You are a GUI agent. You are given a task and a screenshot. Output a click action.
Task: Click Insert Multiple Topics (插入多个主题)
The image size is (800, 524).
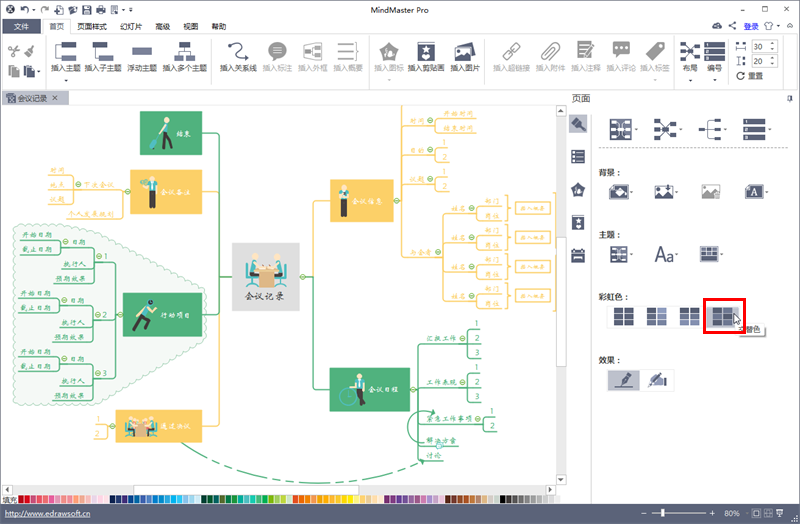click(185, 57)
